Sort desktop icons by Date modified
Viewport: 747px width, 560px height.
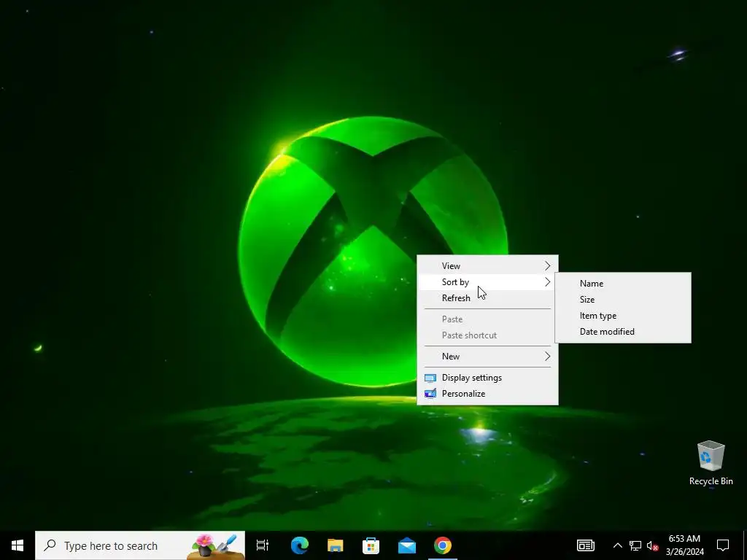tap(623, 332)
